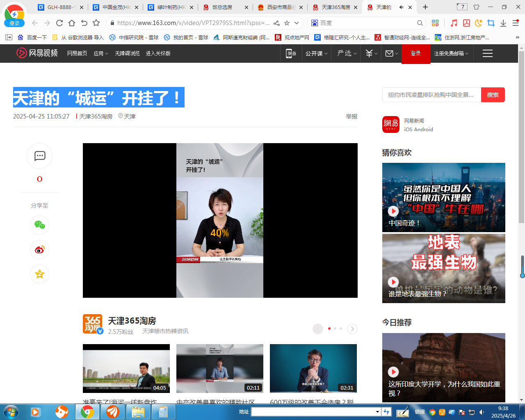Open the 谁是地表最强生物 video thumbnail
Image resolution: width=525 pixels, height=420 pixels.
point(444,268)
